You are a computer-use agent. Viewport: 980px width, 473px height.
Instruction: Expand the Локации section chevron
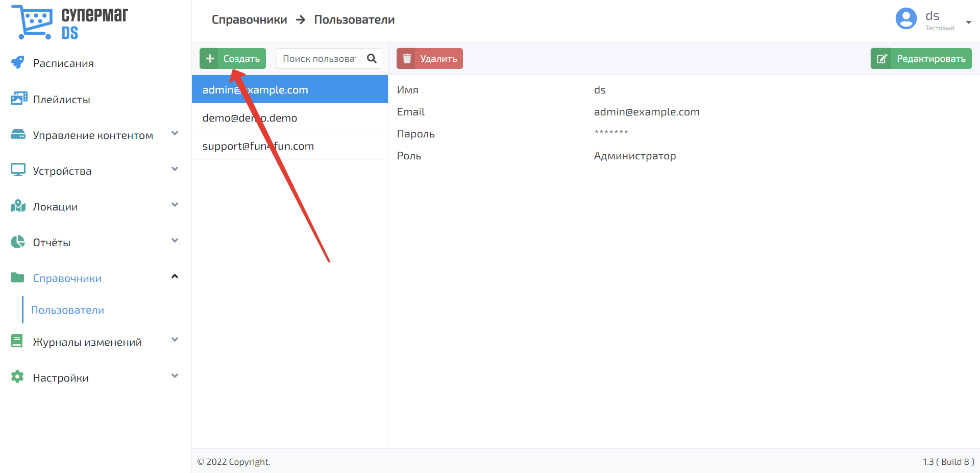tap(175, 205)
